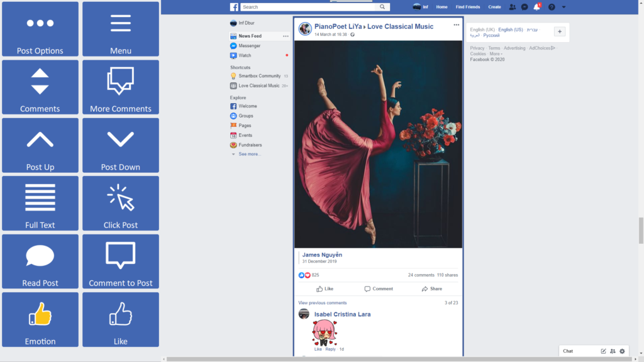Share the ballet dancer post

click(432, 289)
